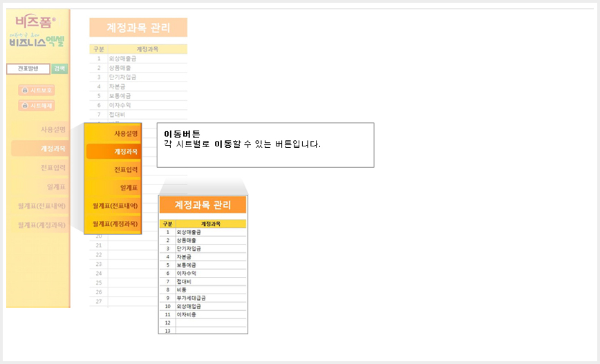Click 계정과목 in the bright orange menu callout

(113, 151)
